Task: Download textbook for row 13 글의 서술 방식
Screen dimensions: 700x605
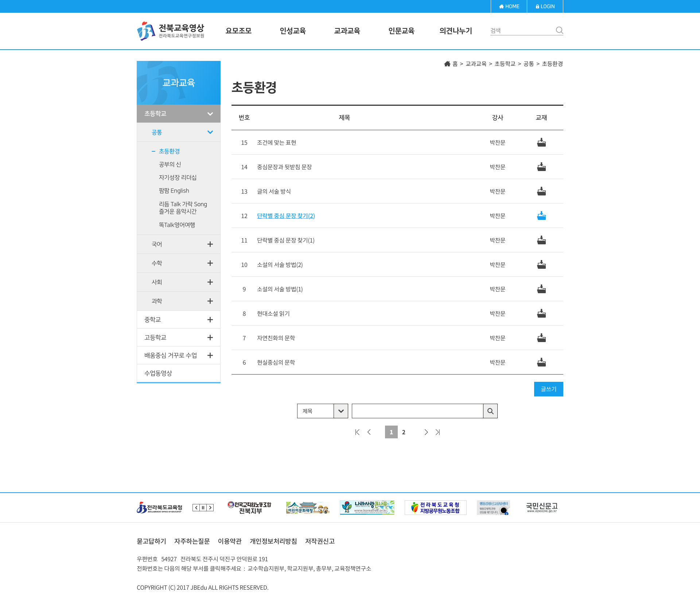Action: tap(541, 191)
